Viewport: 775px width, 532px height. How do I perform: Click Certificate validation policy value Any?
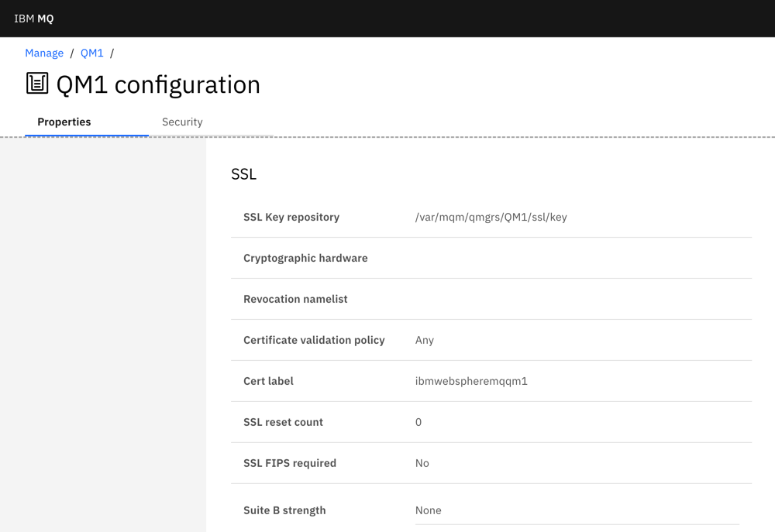tap(425, 341)
